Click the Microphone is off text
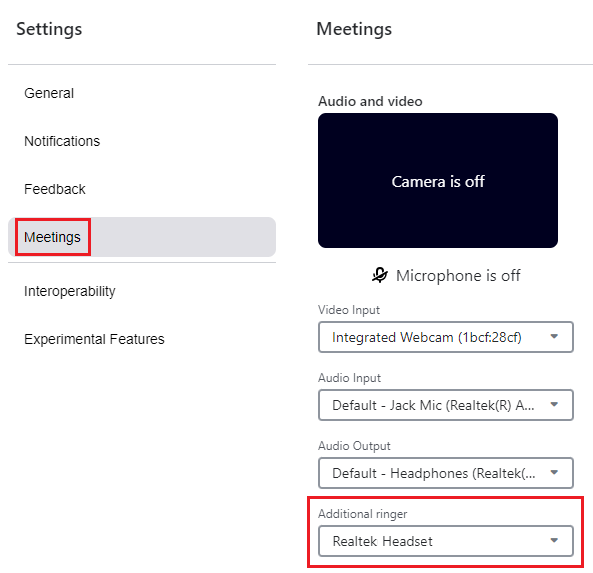593x573 pixels. 458,275
